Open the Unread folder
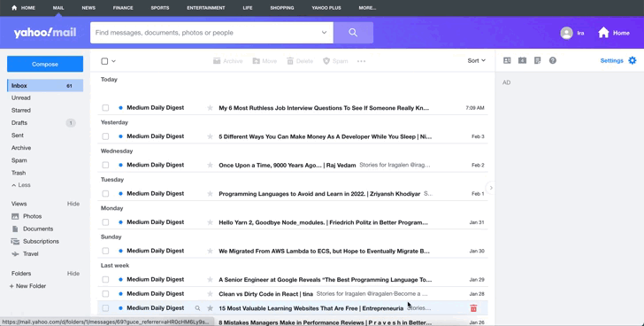The image size is (644, 326). (21, 97)
